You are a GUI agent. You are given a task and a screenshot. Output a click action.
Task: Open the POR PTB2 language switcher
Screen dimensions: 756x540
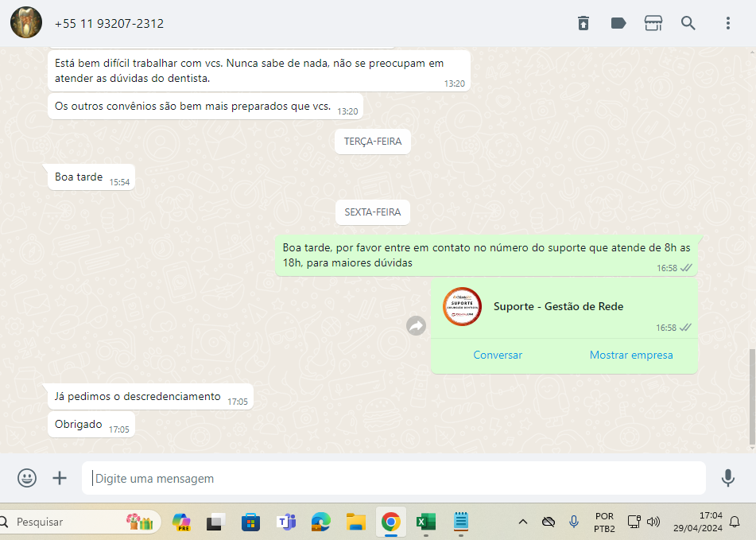tap(604, 523)
